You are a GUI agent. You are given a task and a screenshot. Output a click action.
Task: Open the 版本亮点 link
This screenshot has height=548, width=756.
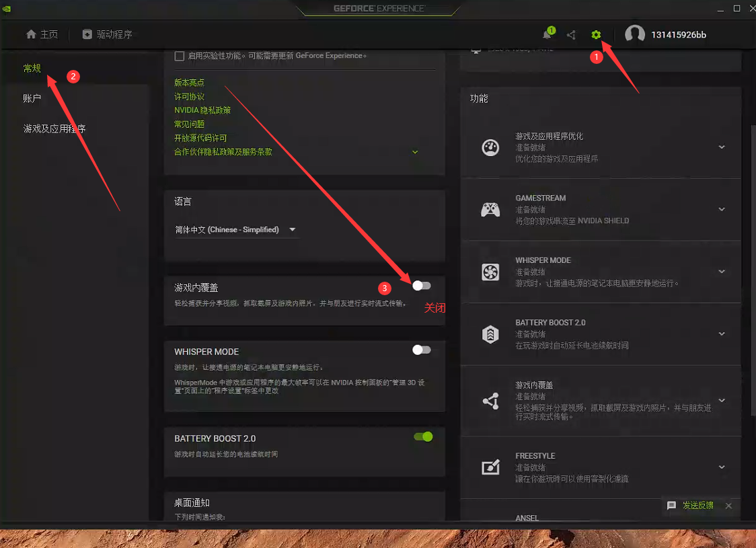point(189,83)
